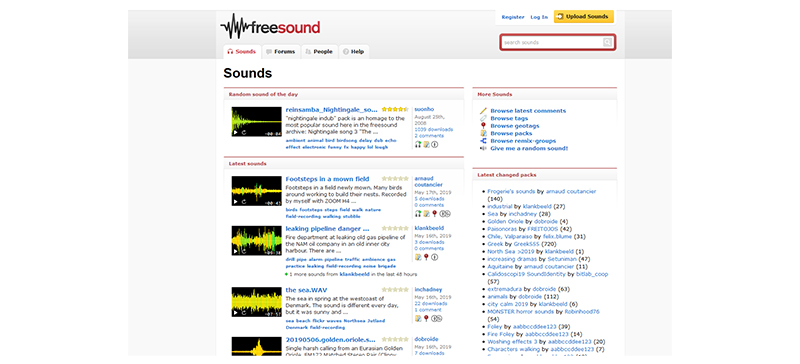The image size is (800, 364).
Task: Click the stubble tag
Action: [x=352, y=216]
